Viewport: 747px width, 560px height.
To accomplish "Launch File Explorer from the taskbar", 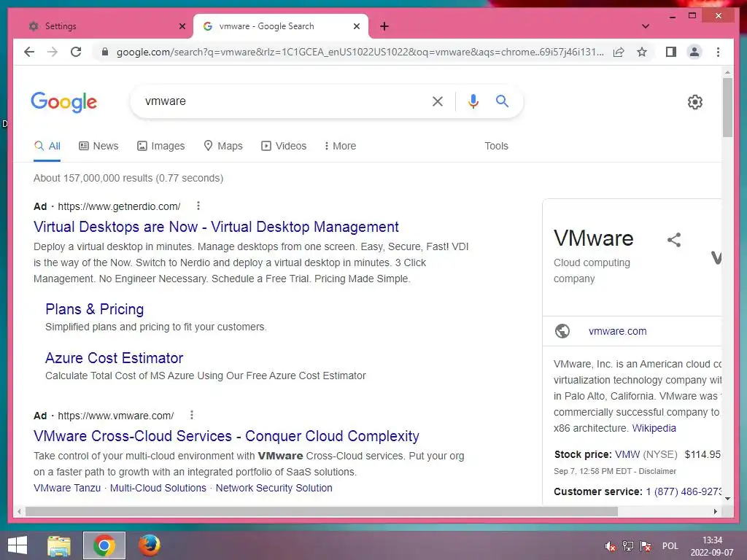I will pyautogui.click(x=59, y=545).
